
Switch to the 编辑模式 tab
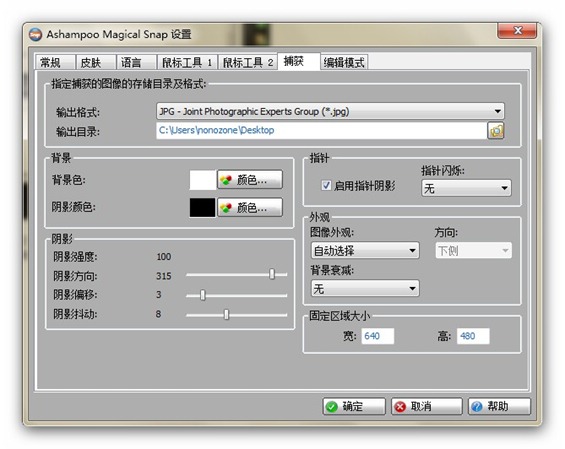coord(344,62)
